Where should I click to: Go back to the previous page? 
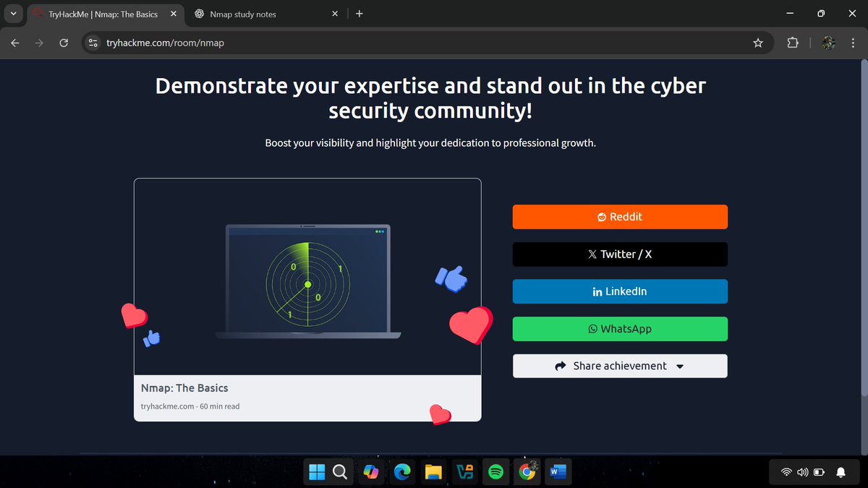[x=15, y=43]
